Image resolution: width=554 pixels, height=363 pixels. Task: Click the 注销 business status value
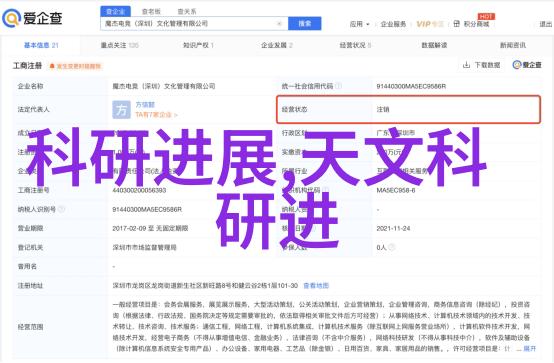point(383,110)
